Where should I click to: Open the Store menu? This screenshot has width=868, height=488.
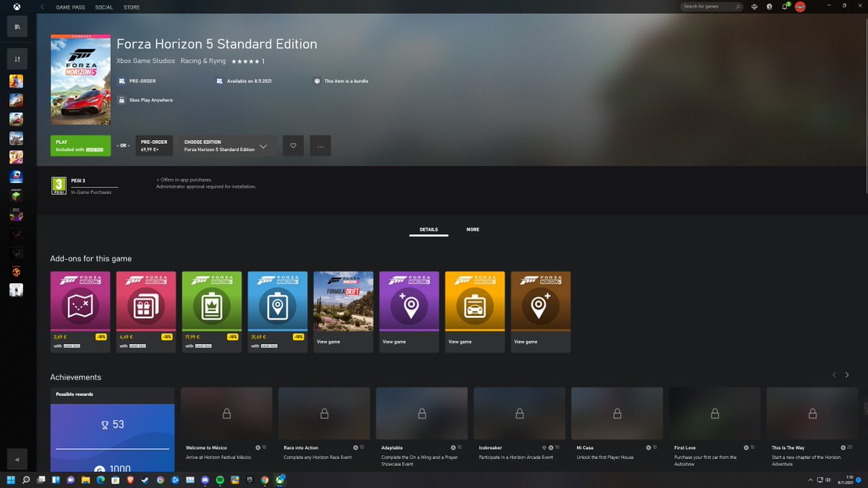coord(131,7)
